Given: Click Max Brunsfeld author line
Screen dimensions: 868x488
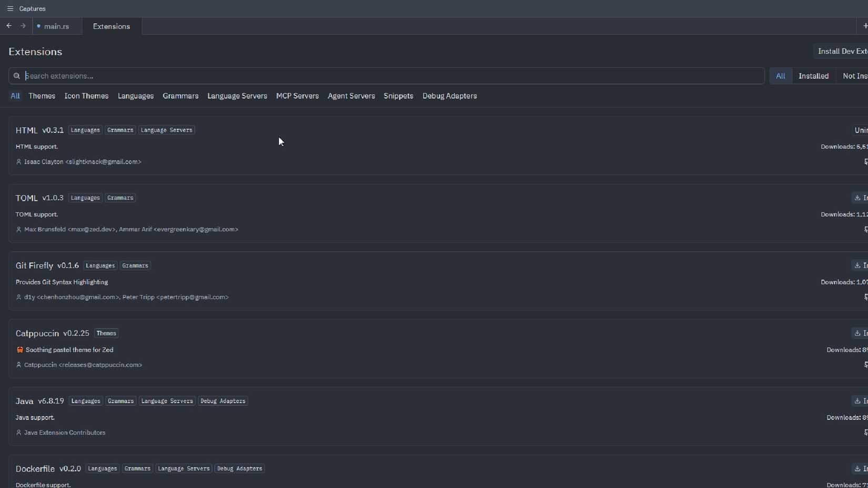Looking at the screenshot, I should (131, 229).
